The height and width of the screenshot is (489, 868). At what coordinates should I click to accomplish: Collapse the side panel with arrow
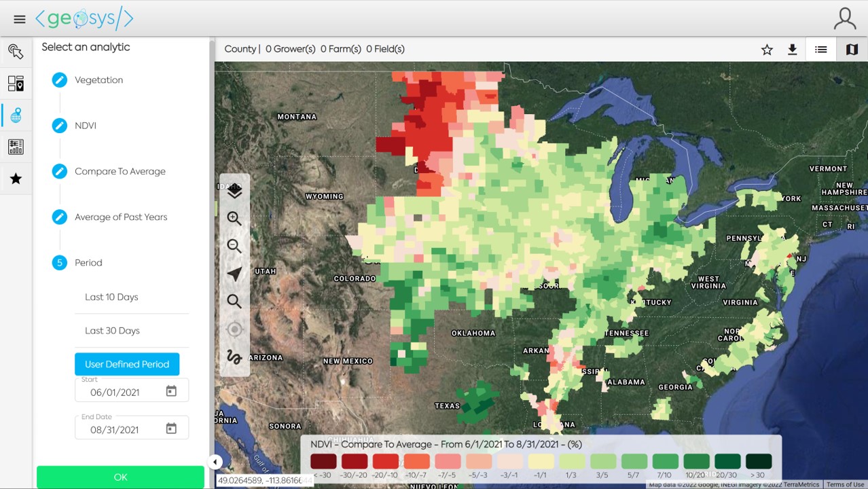click(215, 463)
